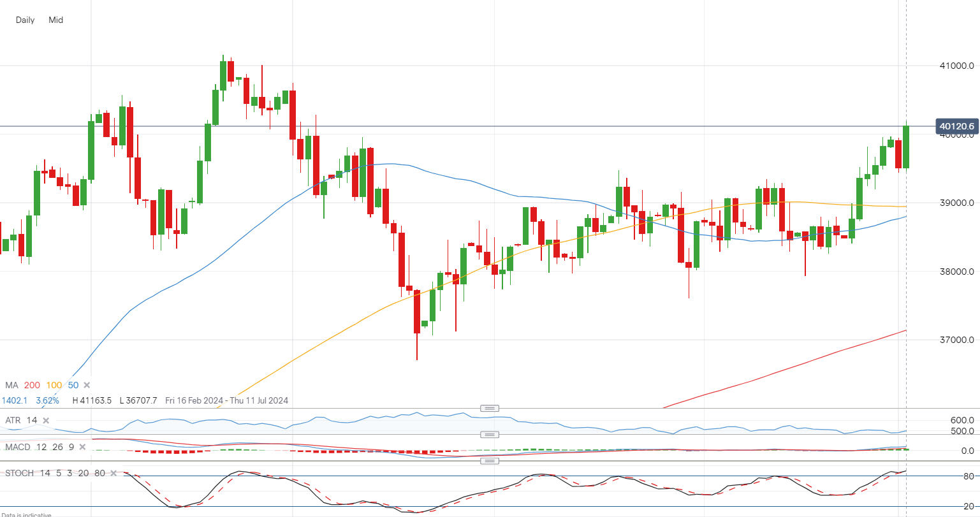Click the 39000.0 price axis label
The image size is (980, 517).
(x=957, y=203)
